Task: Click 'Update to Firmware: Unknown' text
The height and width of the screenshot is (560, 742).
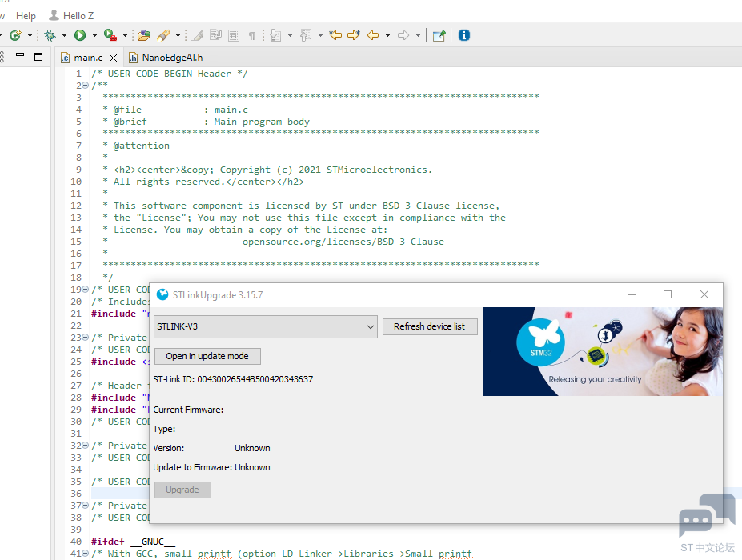Action: click(x=211, y=467)
